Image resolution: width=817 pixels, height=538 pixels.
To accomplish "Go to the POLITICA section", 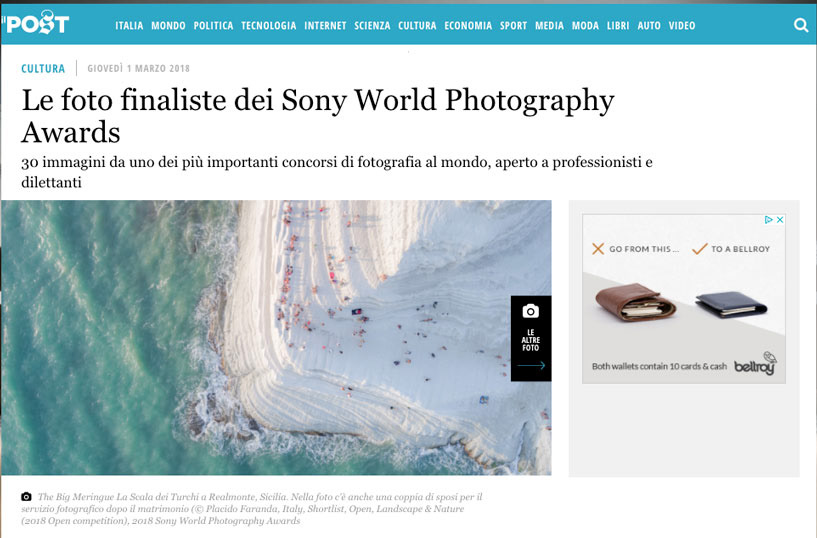I will pyautogui.click(x=213, y=26).
